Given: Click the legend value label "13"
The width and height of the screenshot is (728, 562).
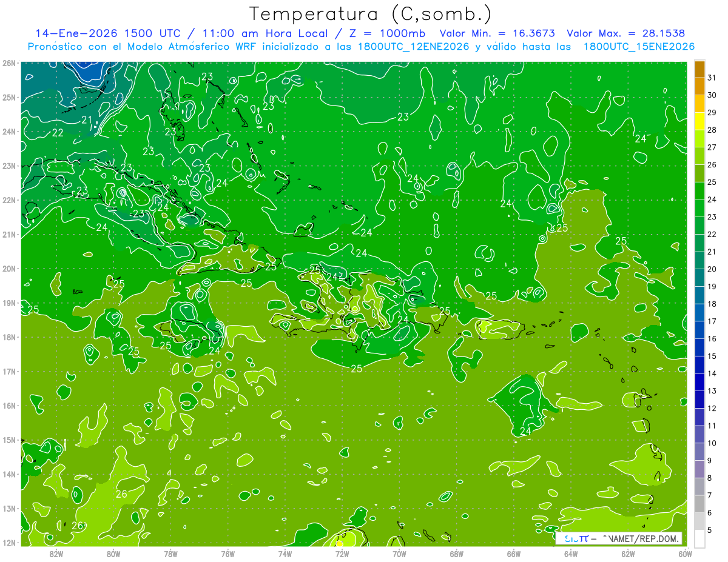Looking at the screenshot, I should click(712, 391).
